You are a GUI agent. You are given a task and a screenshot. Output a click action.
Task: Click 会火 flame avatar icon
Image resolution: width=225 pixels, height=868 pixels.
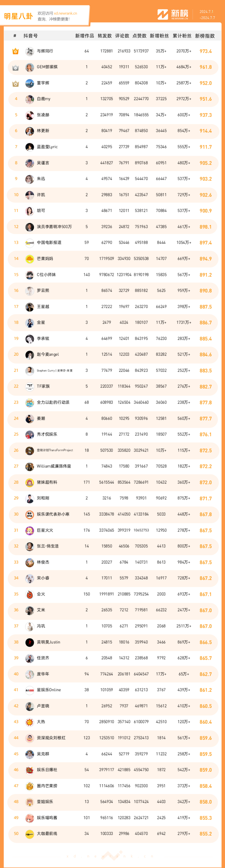[x=30, y=594]
